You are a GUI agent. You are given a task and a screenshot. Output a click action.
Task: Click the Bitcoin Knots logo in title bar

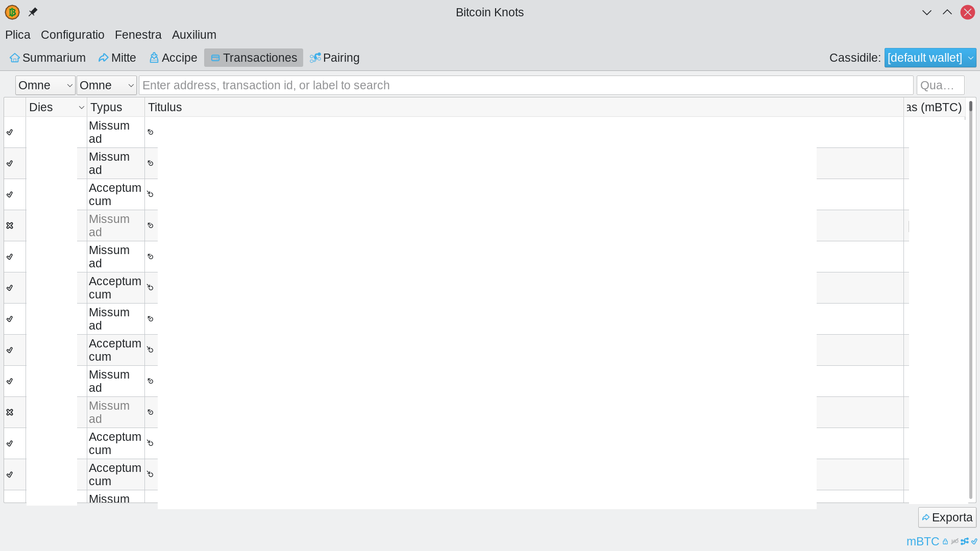click(12, 12)
